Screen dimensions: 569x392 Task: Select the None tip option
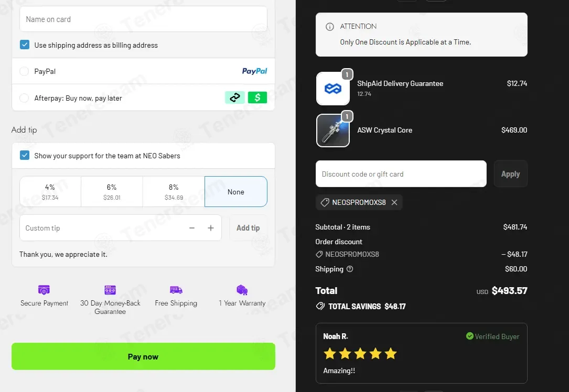[236, 191]
